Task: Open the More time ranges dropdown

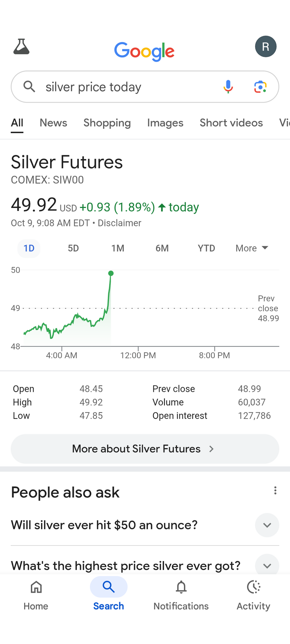Action: point(252,249)
